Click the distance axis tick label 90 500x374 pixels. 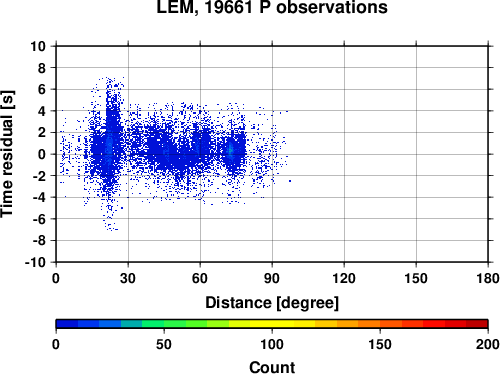(x=272, y=278)
